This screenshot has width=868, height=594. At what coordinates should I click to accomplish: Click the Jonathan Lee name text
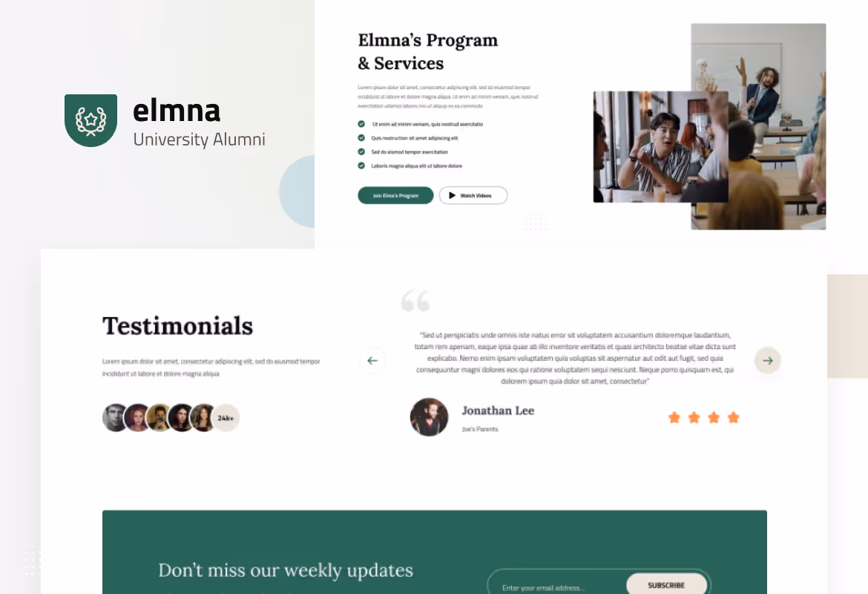[499, 411]
